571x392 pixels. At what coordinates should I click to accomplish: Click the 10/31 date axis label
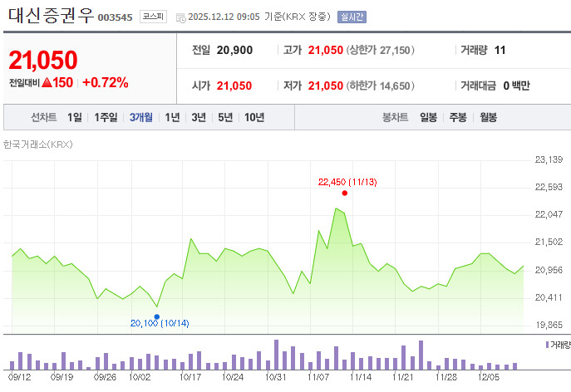[276, 377]
